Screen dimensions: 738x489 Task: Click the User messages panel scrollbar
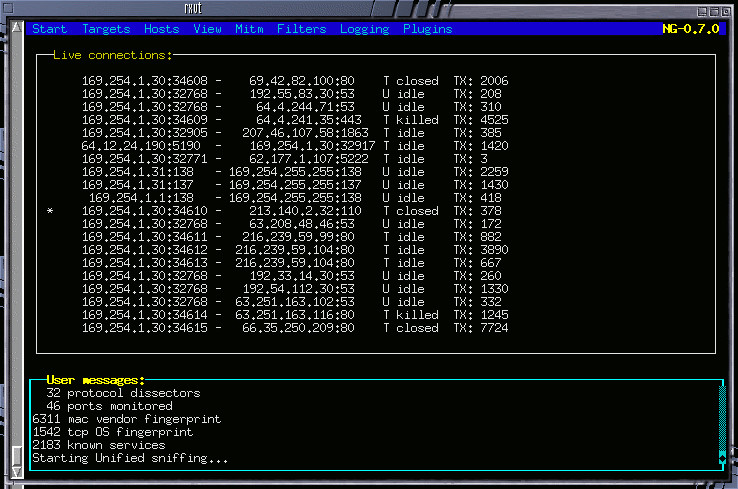(722, 425)
